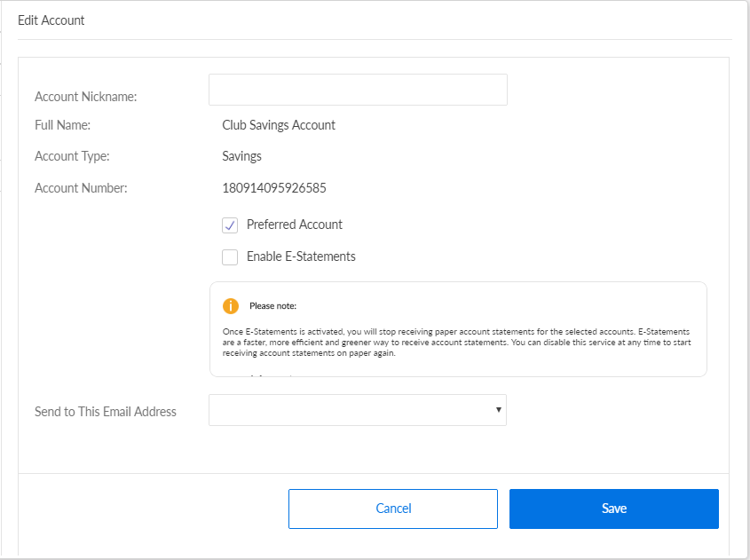Click the Account Nickname label

(x=85, y=97)
